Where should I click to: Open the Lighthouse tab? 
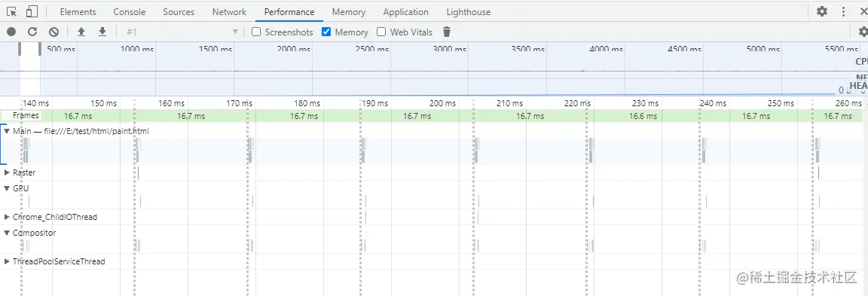click(x=469, y=11)
